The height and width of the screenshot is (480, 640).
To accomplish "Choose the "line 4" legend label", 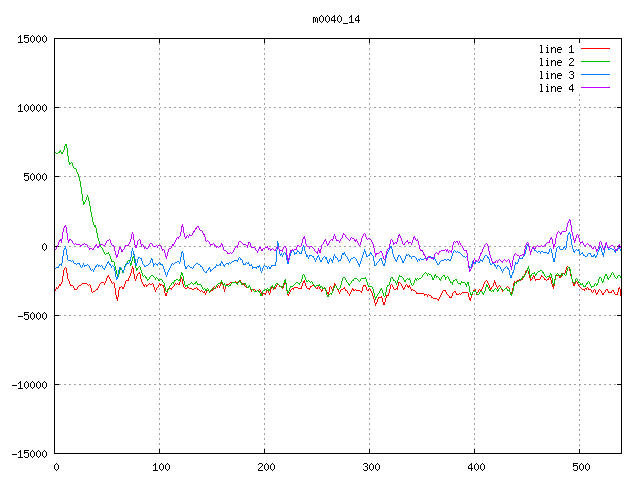I will 556,88.
